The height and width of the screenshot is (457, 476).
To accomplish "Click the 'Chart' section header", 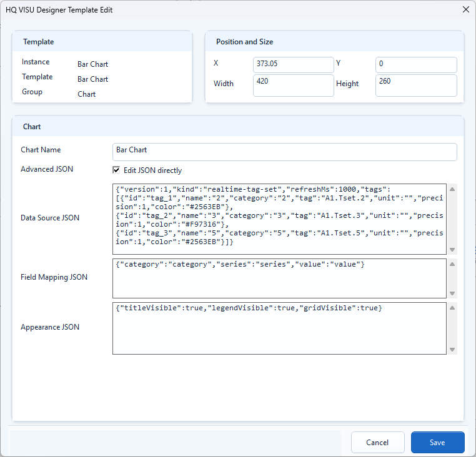I will 32,127.
